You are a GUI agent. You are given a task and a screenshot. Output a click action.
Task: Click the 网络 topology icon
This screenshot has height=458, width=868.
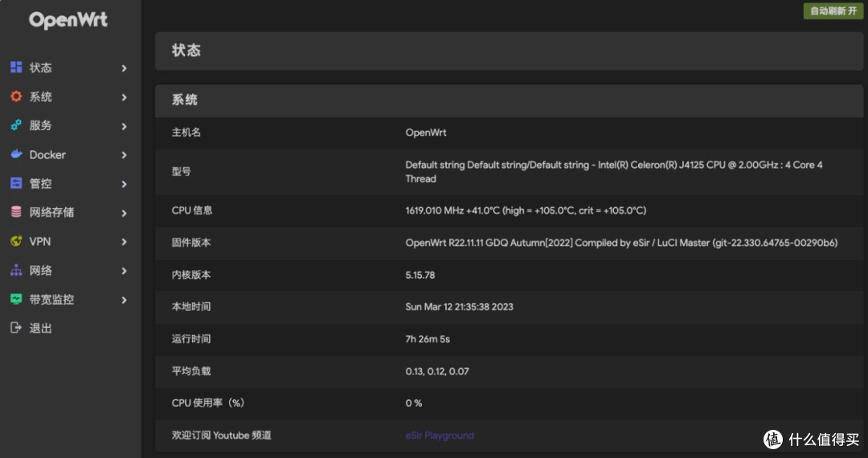[x=16, y=270]
